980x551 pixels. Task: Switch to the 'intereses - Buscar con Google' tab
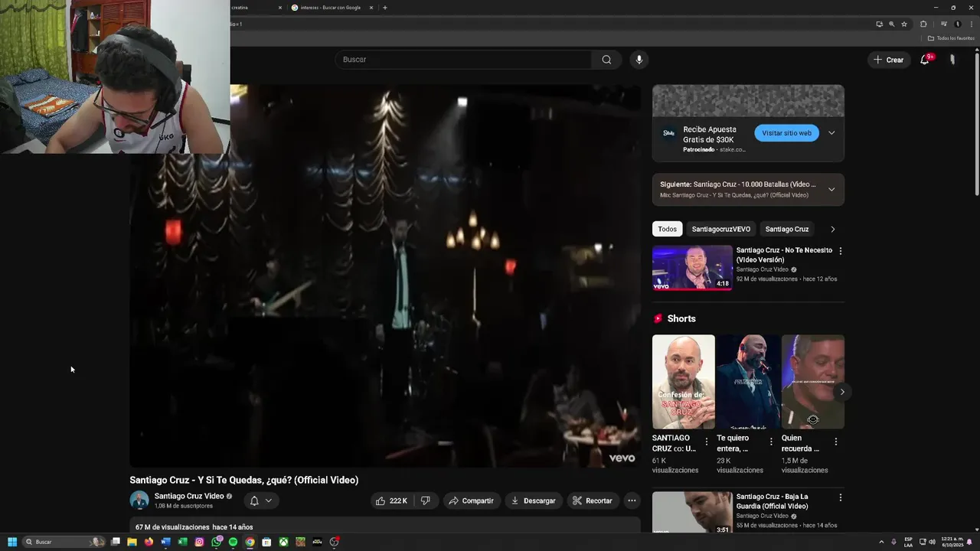click(x=332, y=8)
